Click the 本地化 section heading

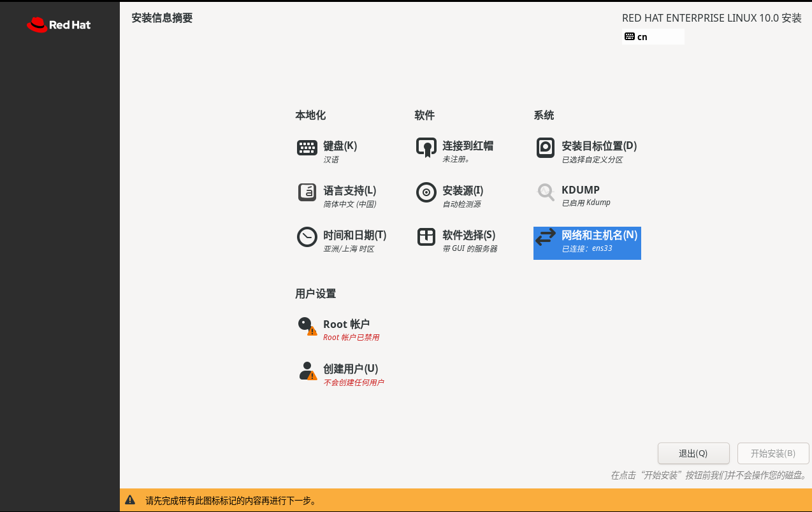coord(310,115)
